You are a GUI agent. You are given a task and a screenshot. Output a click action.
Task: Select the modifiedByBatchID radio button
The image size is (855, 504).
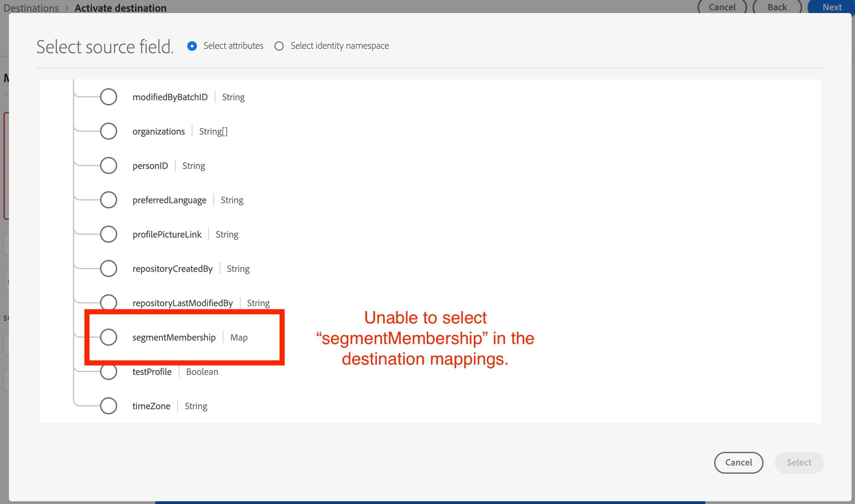(x=108, y=97)
